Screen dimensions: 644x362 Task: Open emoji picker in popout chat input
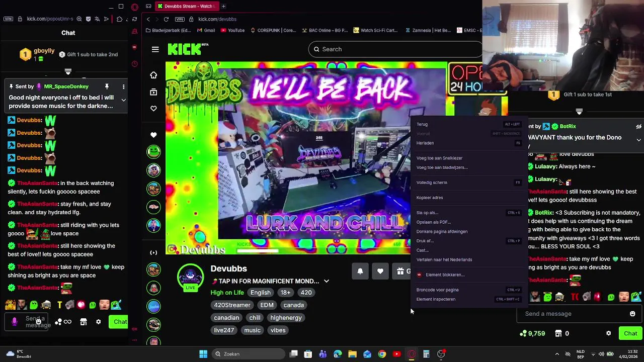pyautogui.click(x=38, y=322)
